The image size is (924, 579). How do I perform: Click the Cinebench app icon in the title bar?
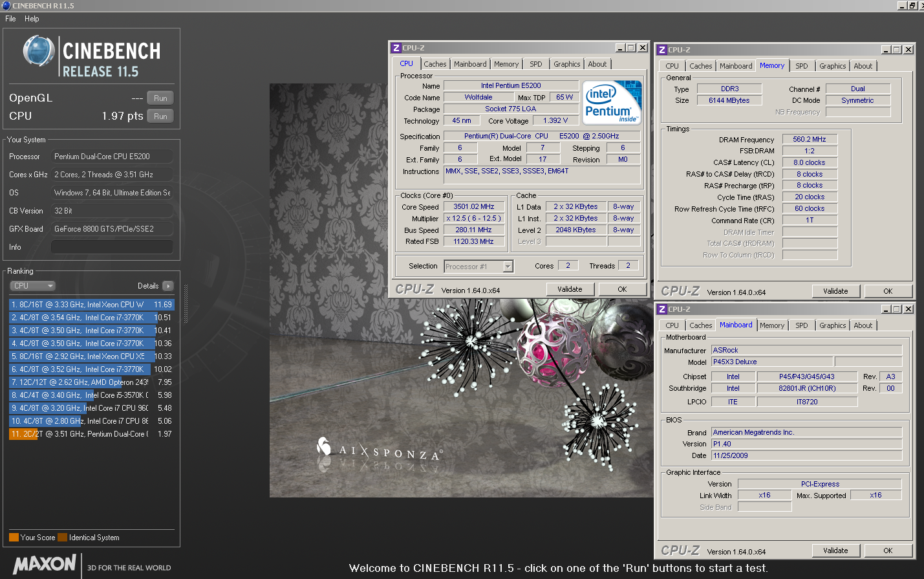(6, 5)
